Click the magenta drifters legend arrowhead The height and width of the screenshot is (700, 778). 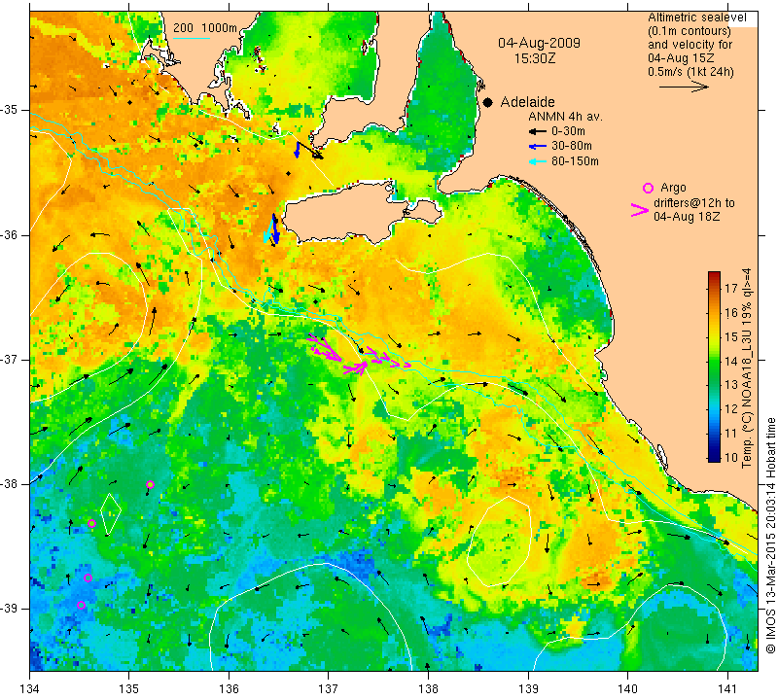[640, 210]
